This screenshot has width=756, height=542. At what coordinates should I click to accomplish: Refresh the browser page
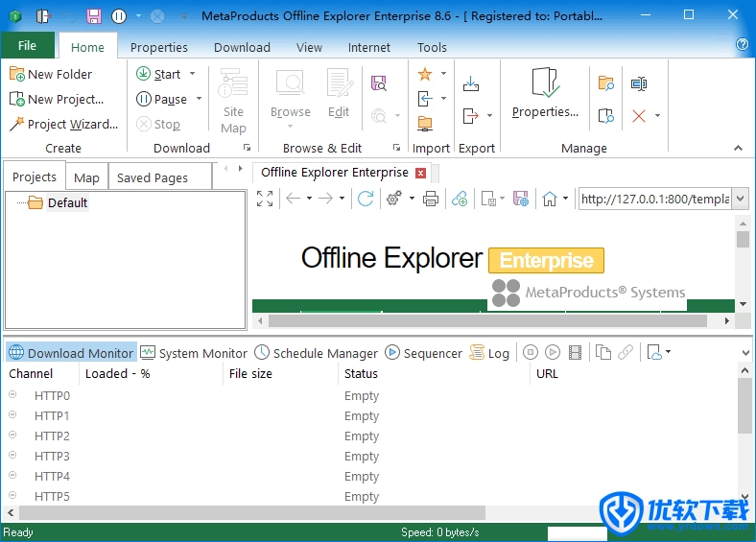(x=366, y=199)
